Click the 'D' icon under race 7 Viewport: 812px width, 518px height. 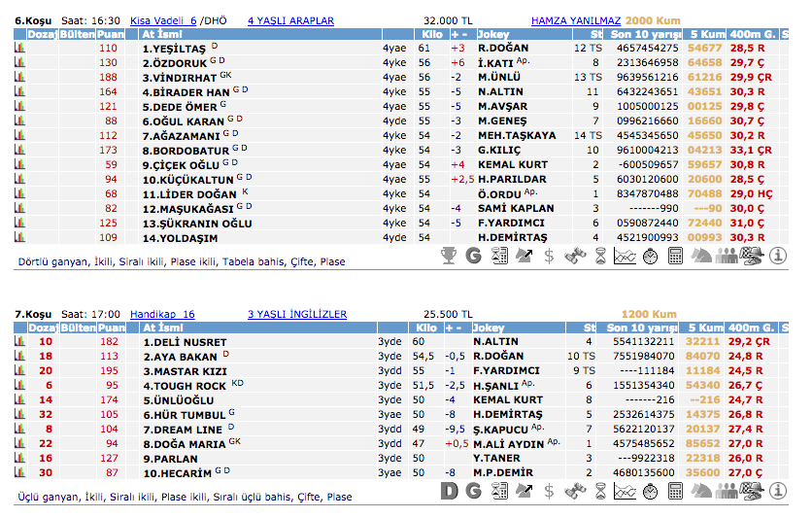pos(449,491)
